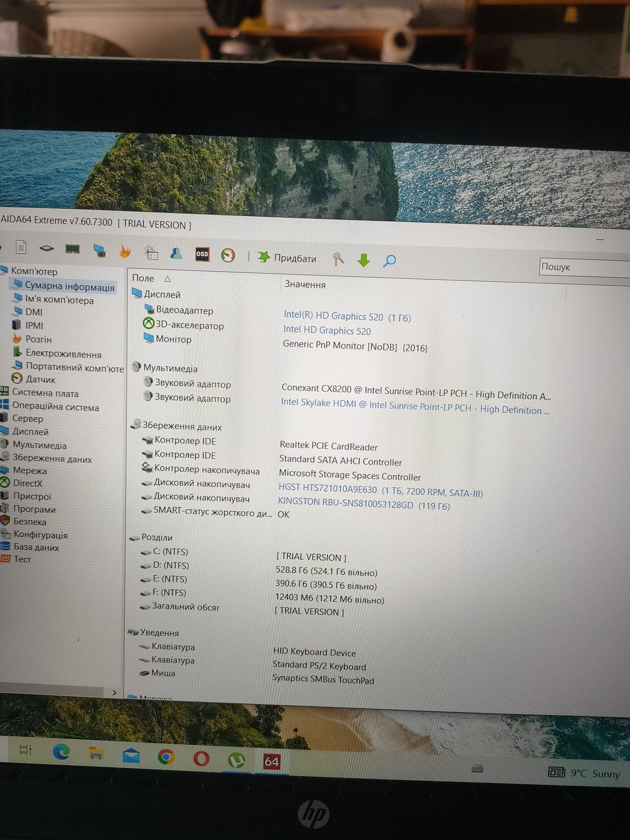630x840 pixels.
Task: Open Mail app from taskbar
Action: tap(131, 756)
